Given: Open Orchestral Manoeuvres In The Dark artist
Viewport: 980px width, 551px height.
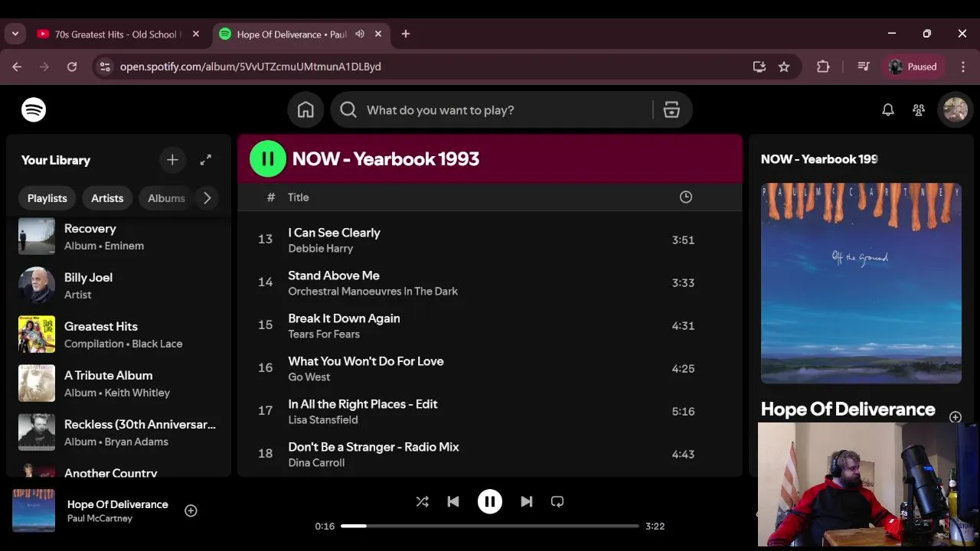Looking at the screenshot, I should coord(373,292).
